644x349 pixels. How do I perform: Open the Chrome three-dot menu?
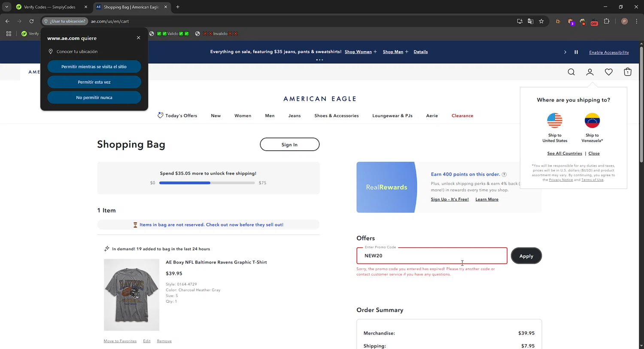pos(636,21)
